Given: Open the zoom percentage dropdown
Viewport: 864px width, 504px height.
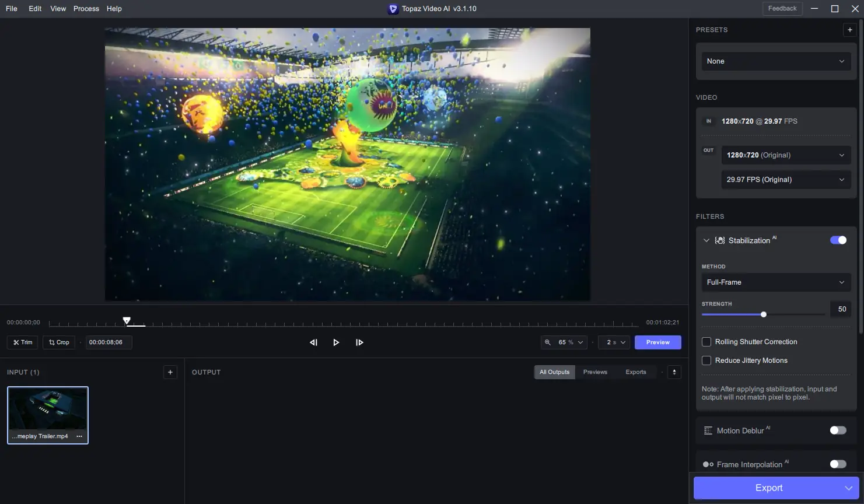Looking at the screenshot, I should [x=564, y=342].
